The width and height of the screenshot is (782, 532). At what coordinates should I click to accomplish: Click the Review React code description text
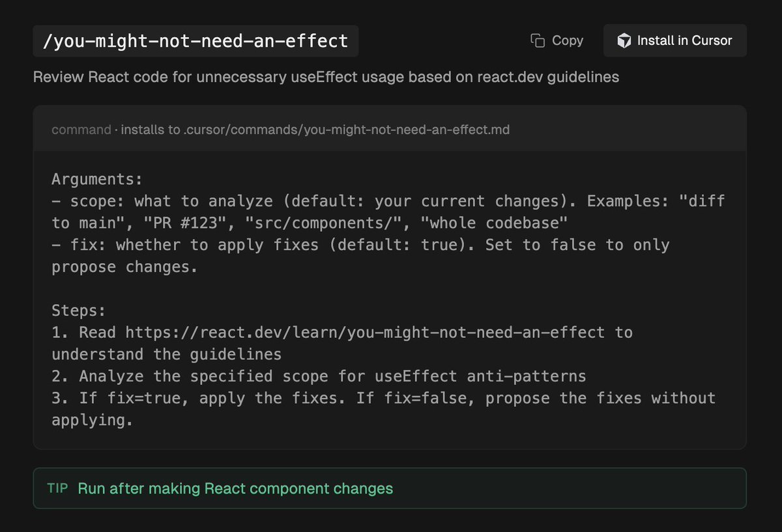pos(326,77)
